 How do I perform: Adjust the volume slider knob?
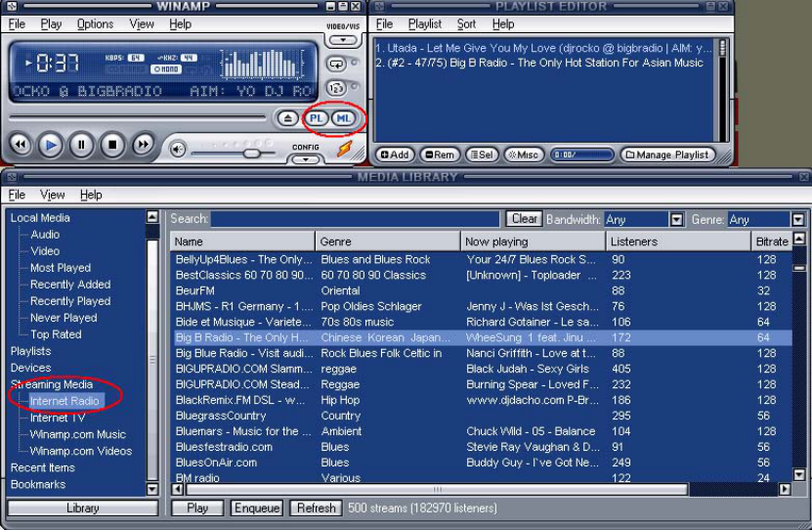252,154
